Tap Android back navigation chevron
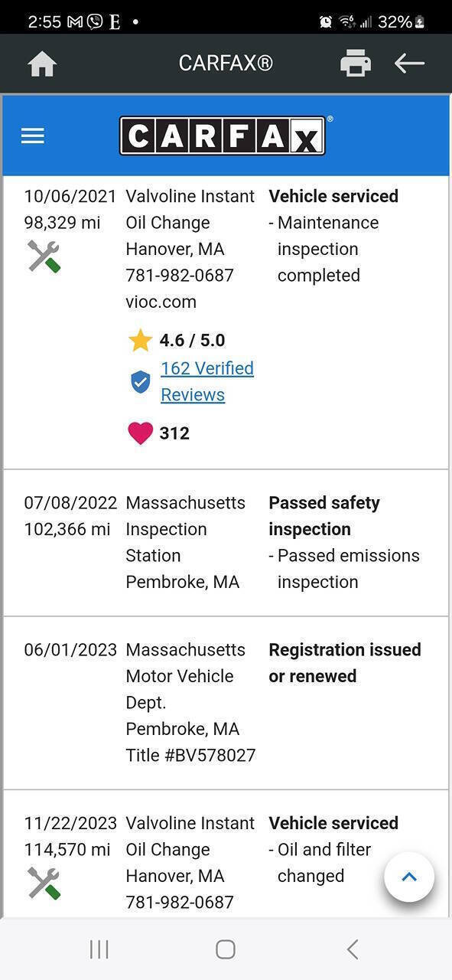Screen dimensions: 452x980 point(352,949)
